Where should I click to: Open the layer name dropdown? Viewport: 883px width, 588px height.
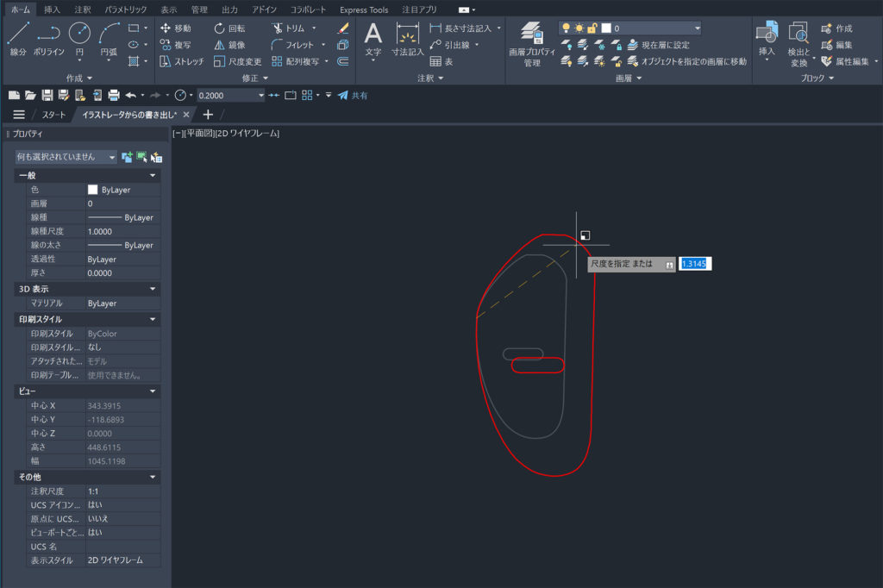pos(697,28)
